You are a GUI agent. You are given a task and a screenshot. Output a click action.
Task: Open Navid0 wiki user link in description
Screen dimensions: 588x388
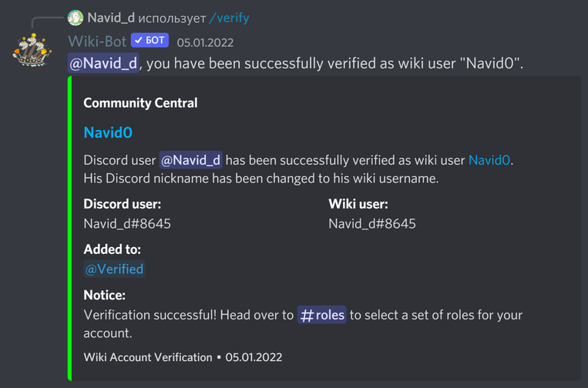click(489, 160)
